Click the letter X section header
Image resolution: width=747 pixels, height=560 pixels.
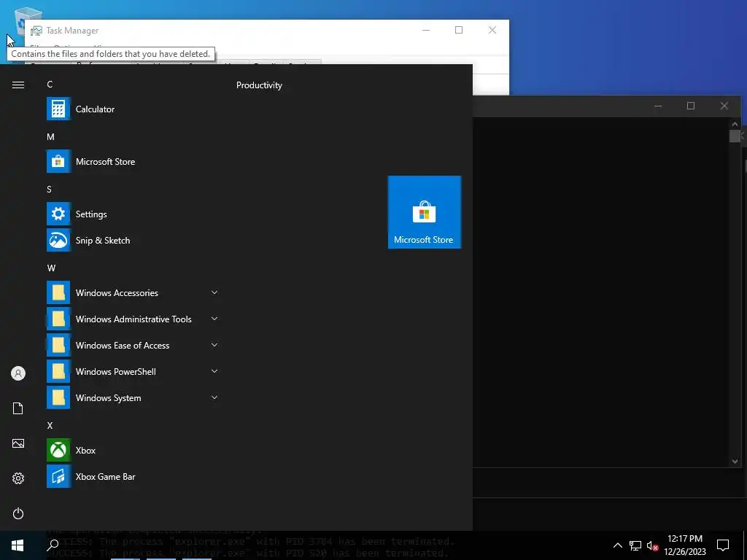tap(50, 426)
